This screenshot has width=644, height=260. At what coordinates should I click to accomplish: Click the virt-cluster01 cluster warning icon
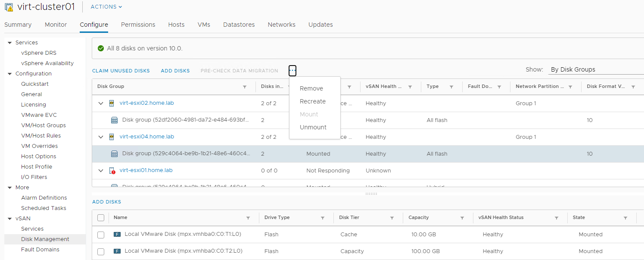(9, 7)
